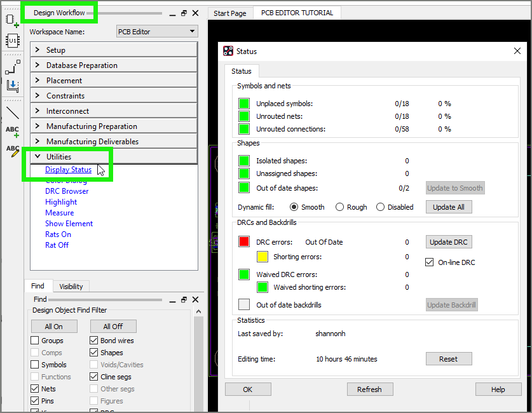Open the Workspace Name dropdown
Image resolution: width=532 pixels, height=413 pixels.
(x=157, y=32)
